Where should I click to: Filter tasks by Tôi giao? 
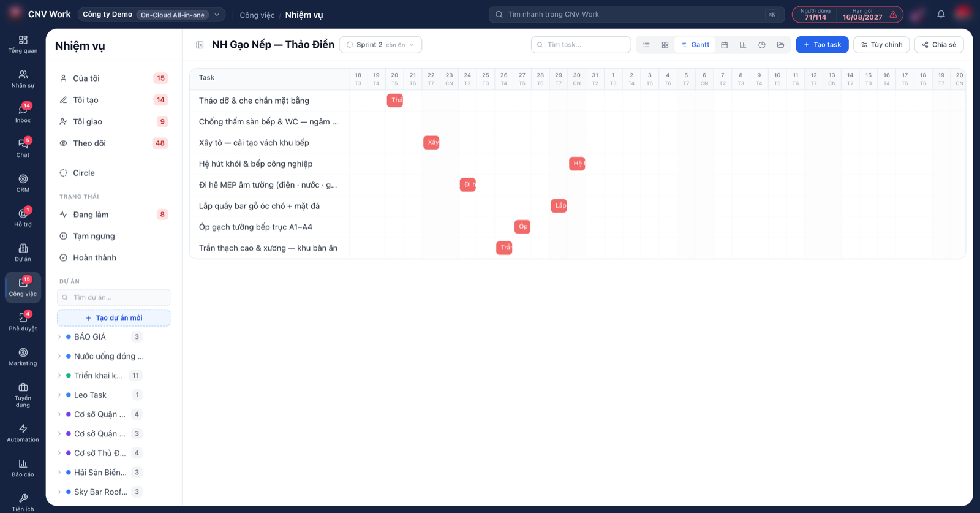coord(113,122)
